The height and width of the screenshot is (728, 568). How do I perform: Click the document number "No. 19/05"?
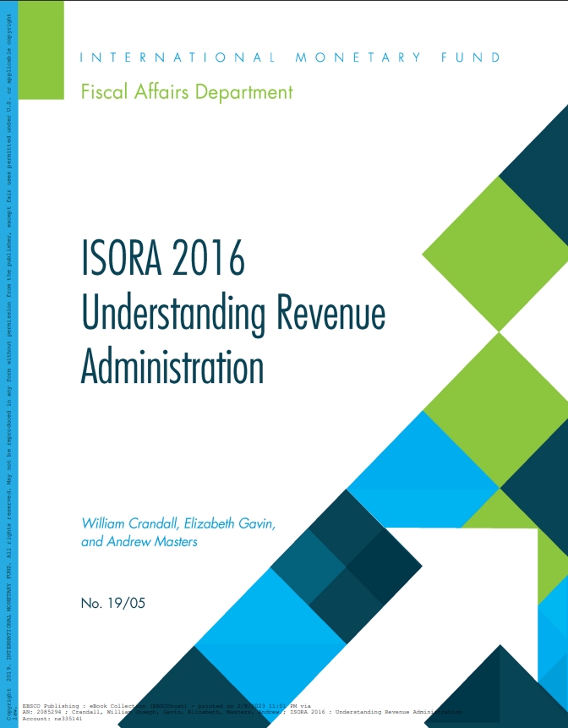(112, 603)
